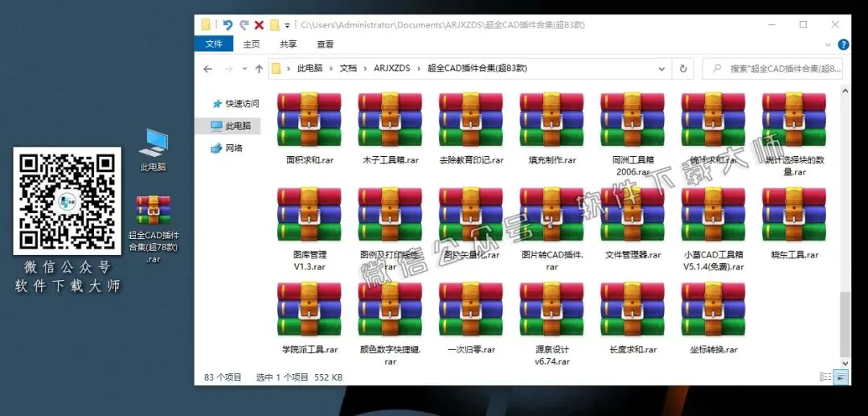Go back with the back arrow
The image size is (868, 416).
pyautogui.click(x=207, y=68)
